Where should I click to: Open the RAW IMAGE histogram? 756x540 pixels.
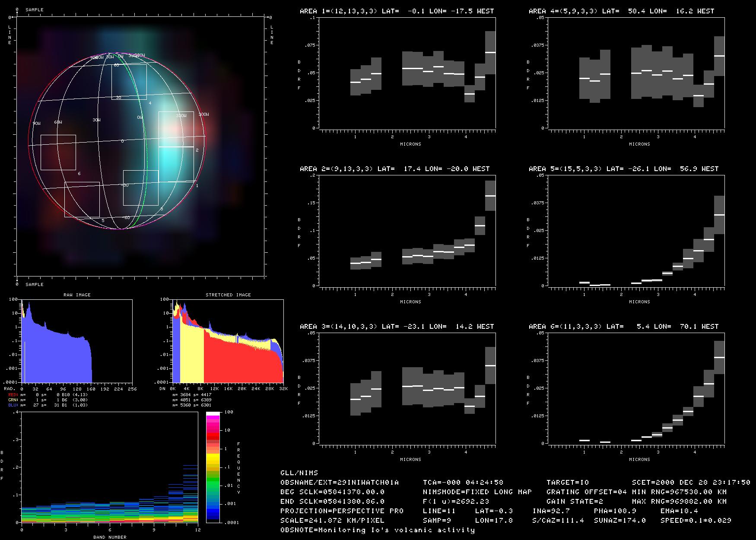[x=76, y=341]
